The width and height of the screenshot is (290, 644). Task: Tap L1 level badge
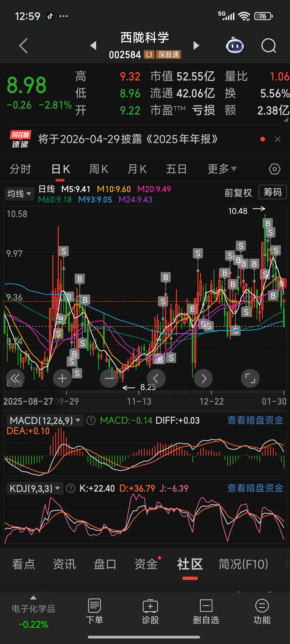pos(149,54)
